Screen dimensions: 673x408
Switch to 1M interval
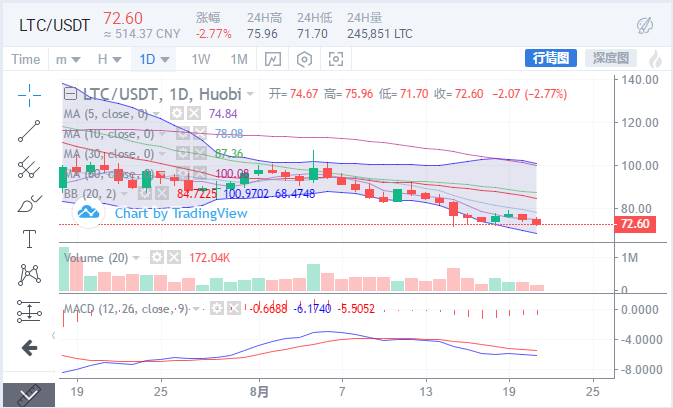(x=239, y=59)
